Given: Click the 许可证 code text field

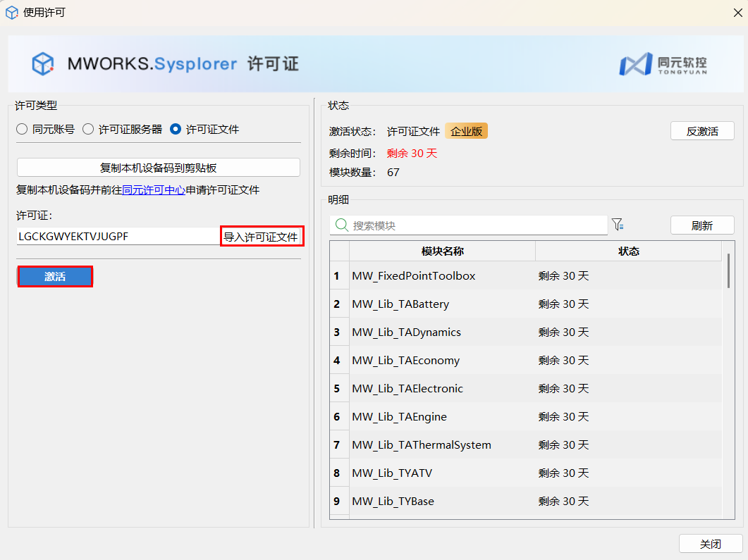Looking at the screenshot, I should pos(116,237).
